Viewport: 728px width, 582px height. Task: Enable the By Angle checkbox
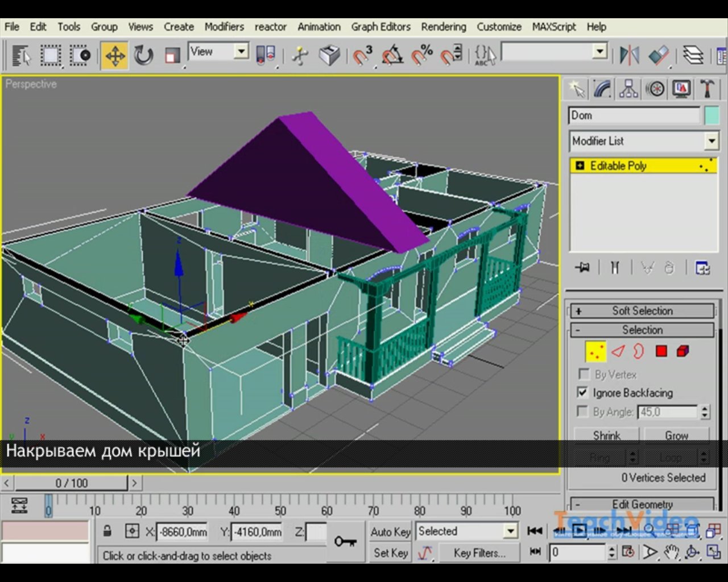(x=582, y=411)
